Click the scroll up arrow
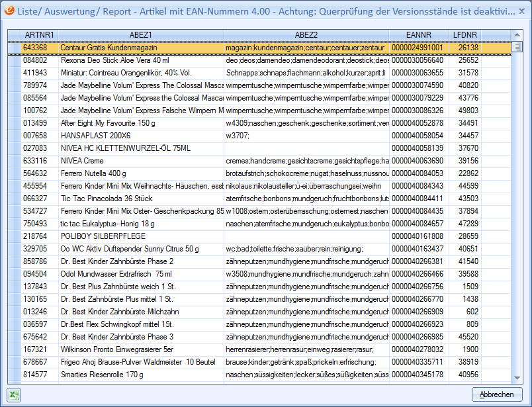The width and height of the screenshot is (532, 407). pyautogui.click(x=517, y=34)
